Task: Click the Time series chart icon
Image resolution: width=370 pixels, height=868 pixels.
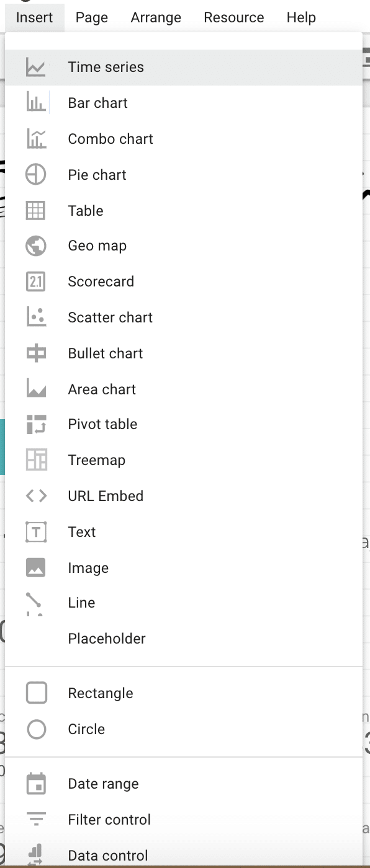Action: coord(36,67)
